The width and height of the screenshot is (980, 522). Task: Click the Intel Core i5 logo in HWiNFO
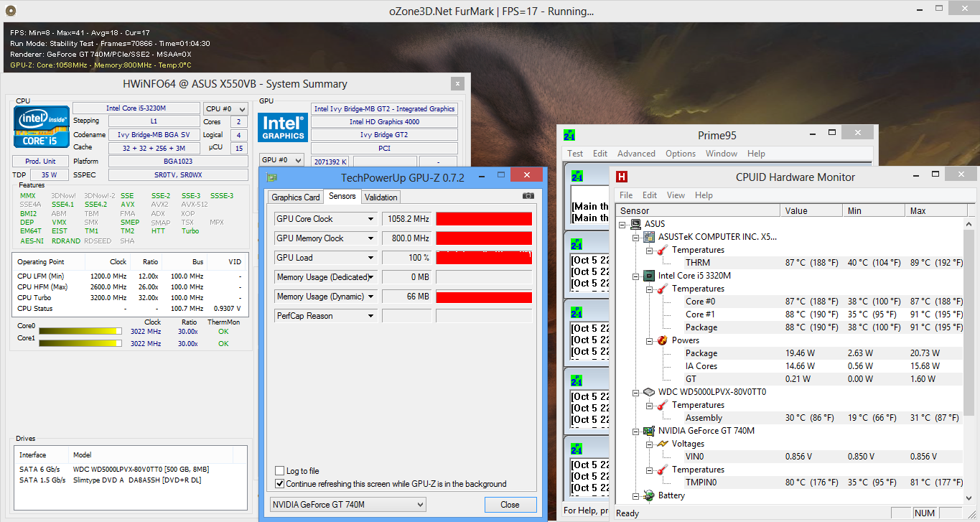[x=40, y=127]
